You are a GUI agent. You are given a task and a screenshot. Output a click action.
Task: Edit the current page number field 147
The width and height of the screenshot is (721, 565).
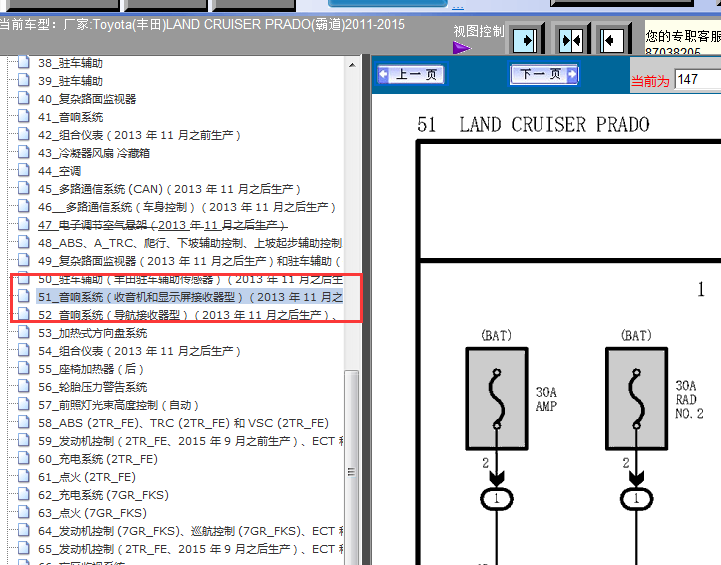click(x=698, y=79)
